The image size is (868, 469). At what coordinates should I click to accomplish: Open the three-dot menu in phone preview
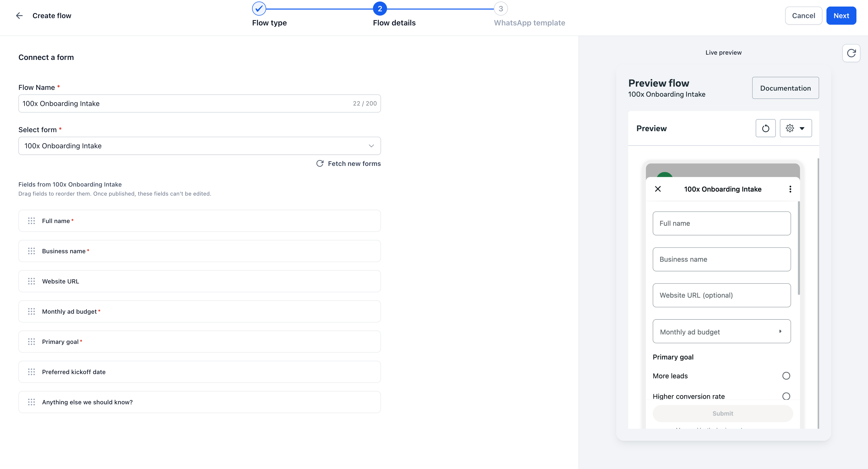click(790, 189)
